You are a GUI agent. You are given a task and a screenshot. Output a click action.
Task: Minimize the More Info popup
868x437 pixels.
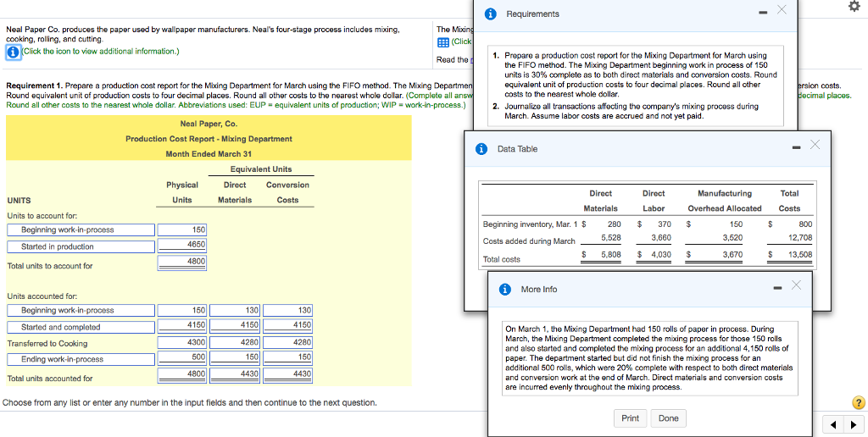click(777, 288)
